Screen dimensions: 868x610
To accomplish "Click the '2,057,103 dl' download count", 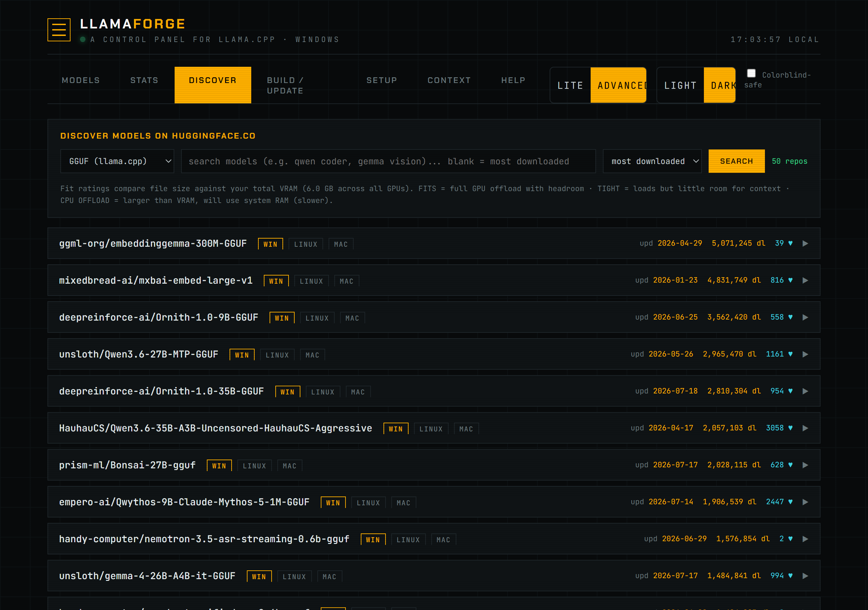I will (730, 428).
